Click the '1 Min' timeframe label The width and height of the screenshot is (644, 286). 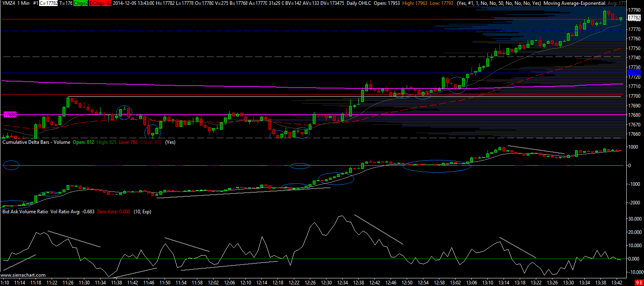[23, 3]
